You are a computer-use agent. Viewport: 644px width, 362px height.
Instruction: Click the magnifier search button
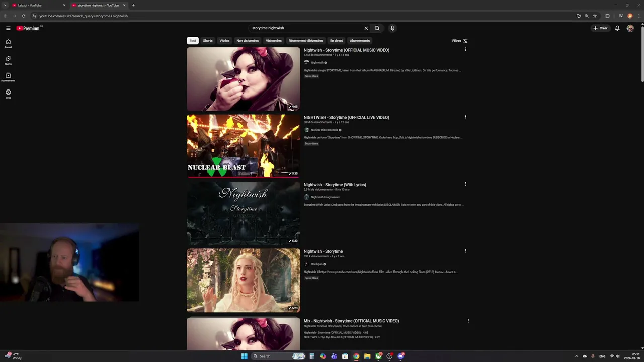click(x=377, y=28)
